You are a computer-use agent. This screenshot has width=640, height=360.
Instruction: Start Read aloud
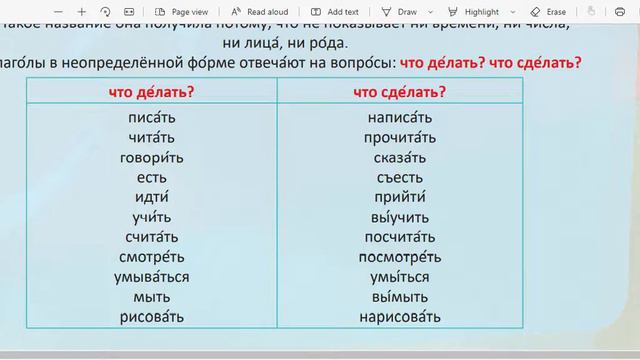[x=260, y=12]
